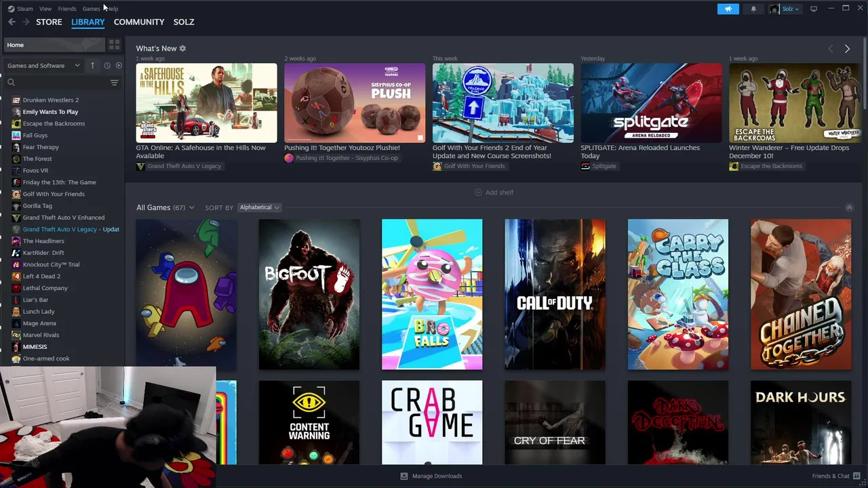Select Fear Therapy in the list

pyautogui.click(x=41, y=147)
